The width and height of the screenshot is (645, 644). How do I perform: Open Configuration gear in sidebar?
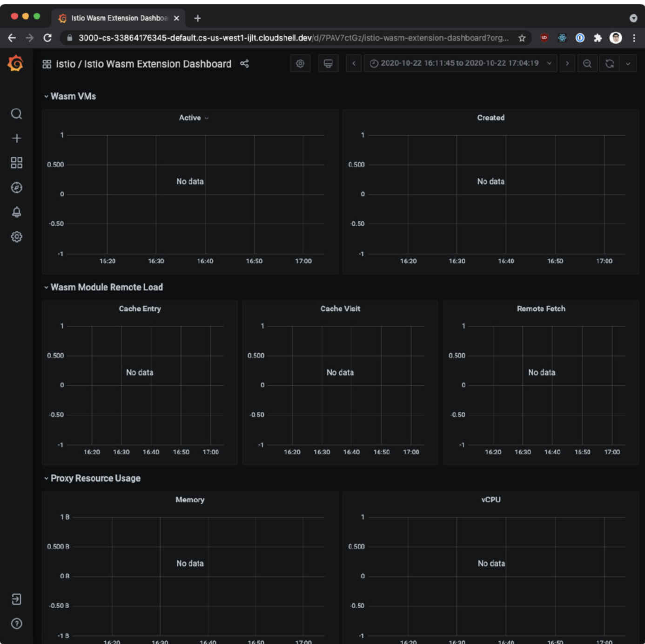click(16, 237)
